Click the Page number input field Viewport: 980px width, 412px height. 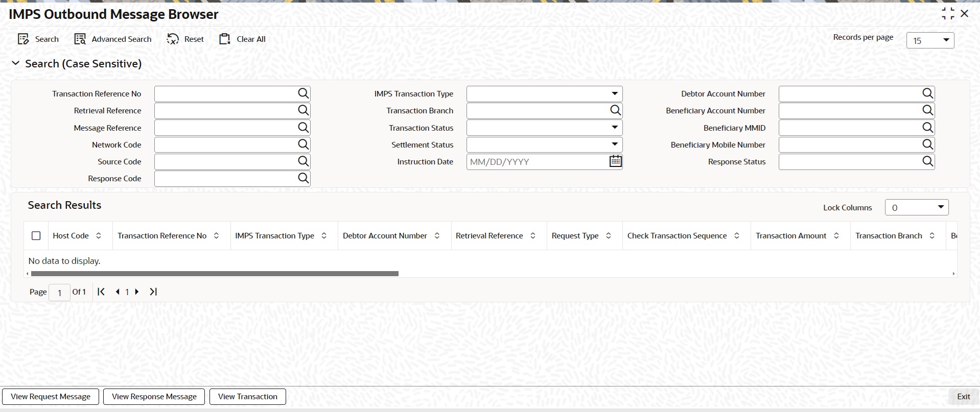[59, 293]
